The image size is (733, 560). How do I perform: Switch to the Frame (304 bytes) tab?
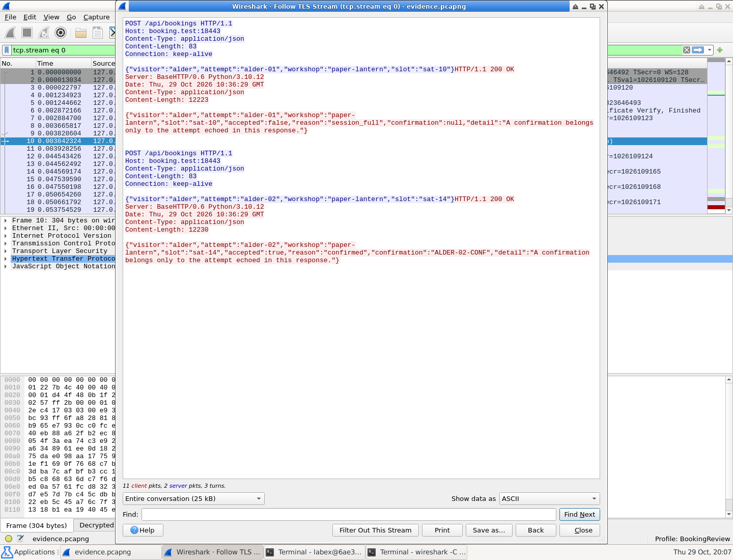tap(37, 525)
